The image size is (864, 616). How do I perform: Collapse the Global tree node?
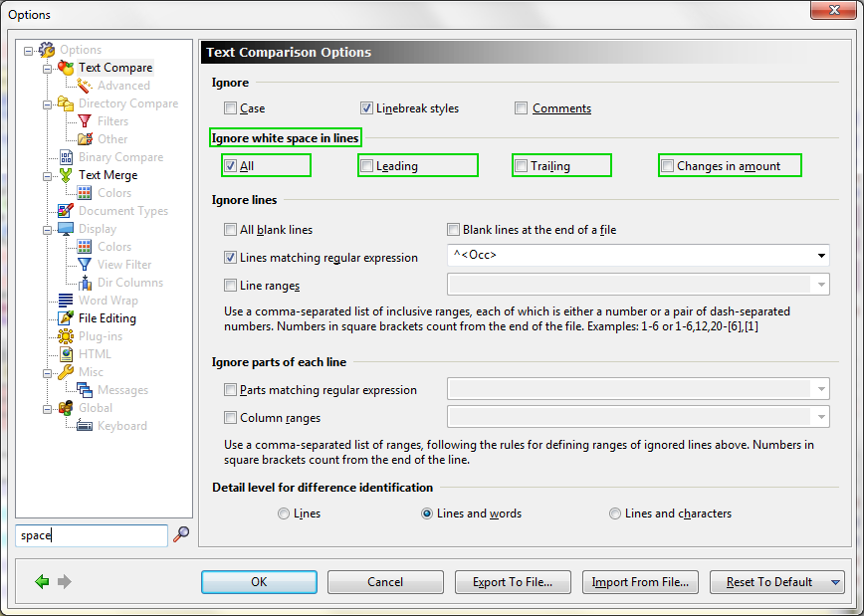[48, 409]
